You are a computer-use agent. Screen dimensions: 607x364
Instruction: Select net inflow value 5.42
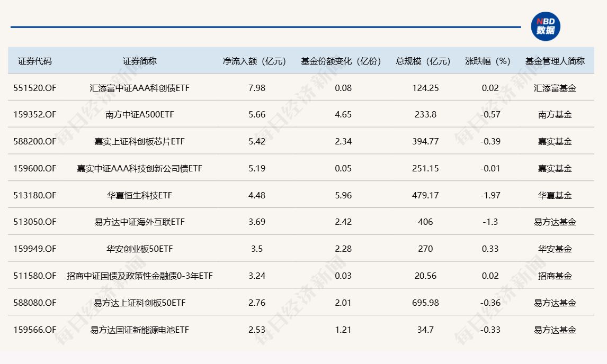coord(257,142)
